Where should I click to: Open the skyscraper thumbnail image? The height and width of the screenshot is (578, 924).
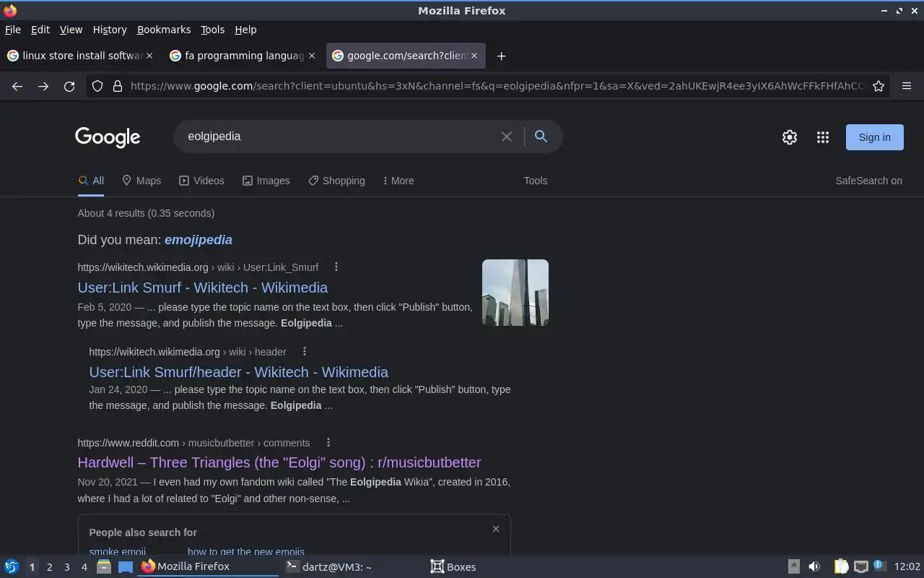click(x=515, y=293)
